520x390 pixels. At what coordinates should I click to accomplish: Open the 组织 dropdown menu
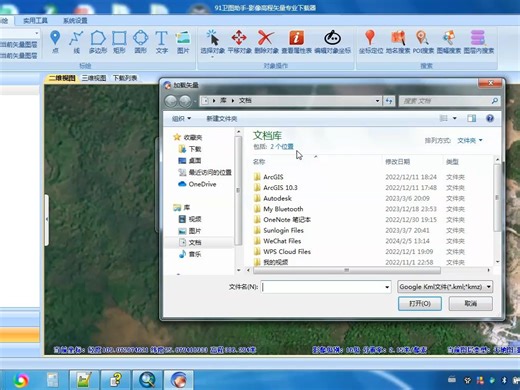[181, 119]
